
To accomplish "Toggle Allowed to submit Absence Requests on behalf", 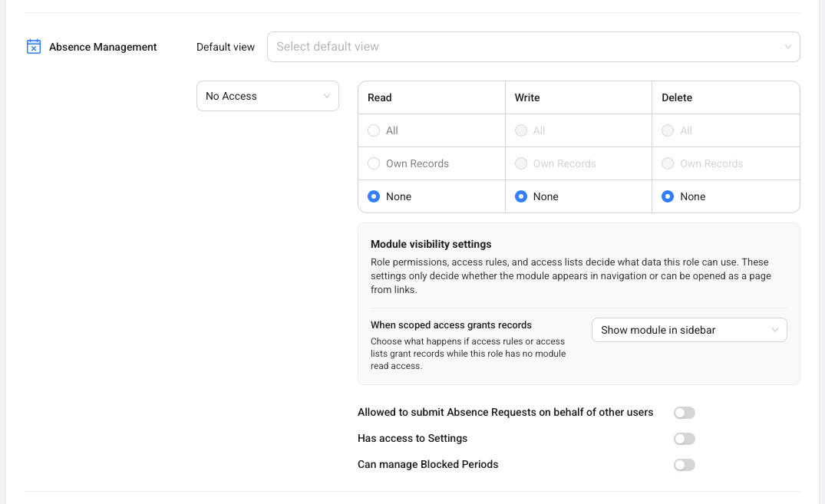I will click(x=685, y=413).
